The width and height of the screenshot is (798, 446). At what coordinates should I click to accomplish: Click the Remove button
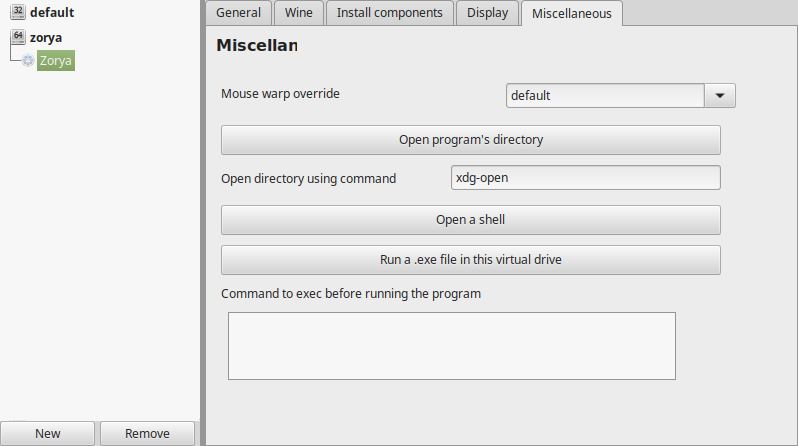click(x=148, y=433)
